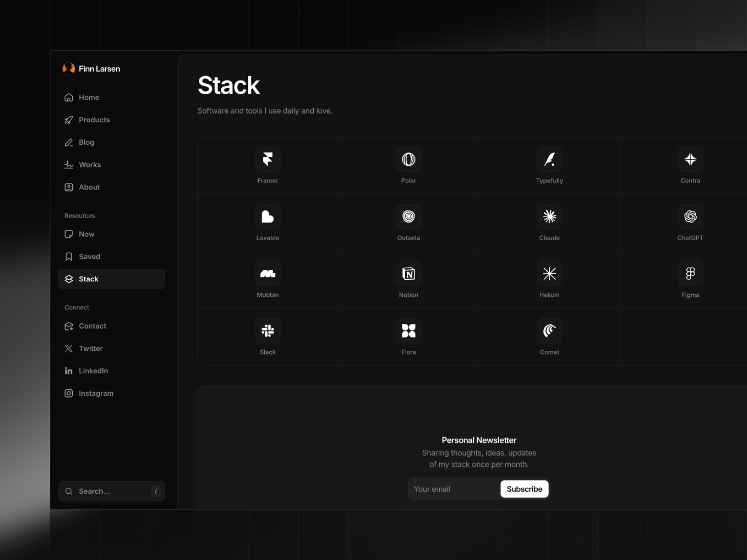Click the Home house icon in the sidebar
This screenshot has width=747, height=560.
pyautogui.click(x=69, y=97)
